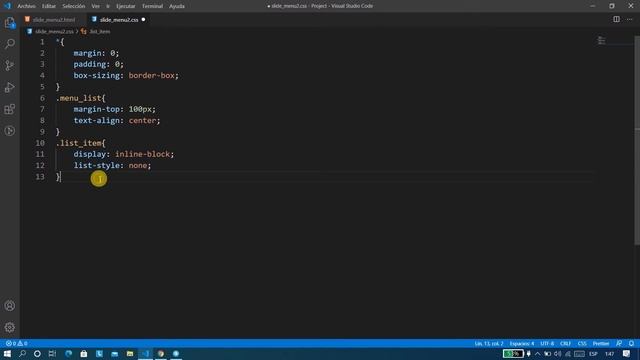This screenshot has width=640, height=360.
Task: Open the Source Control view
Action: point(10,65)
